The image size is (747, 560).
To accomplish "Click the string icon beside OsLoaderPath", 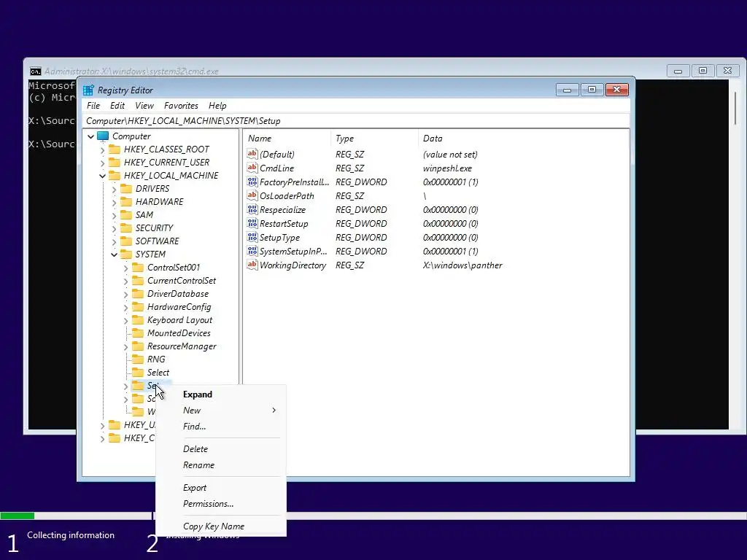I will 252,195.
